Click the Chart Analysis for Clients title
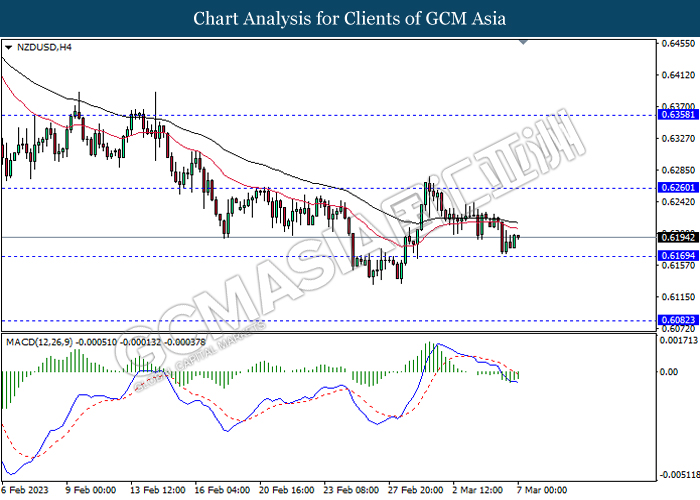This screenshot has width=700, height=500. (350, 19)
